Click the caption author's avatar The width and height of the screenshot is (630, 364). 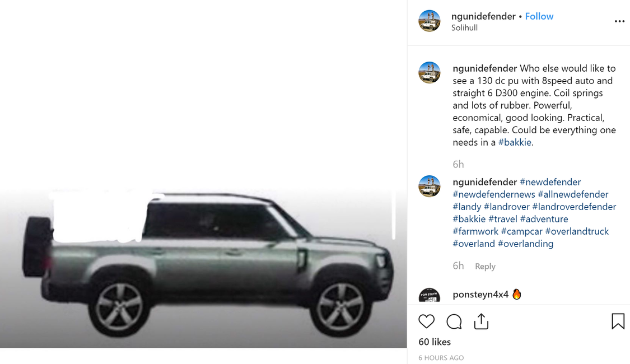(x=430, y=73)
